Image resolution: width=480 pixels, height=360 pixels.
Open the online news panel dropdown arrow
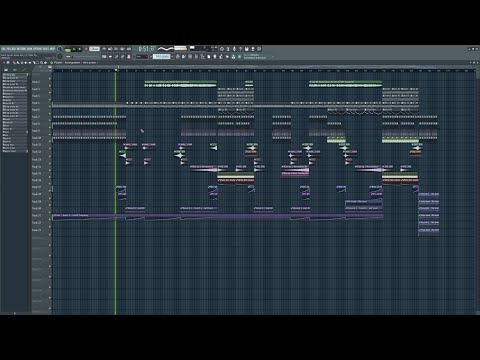273,56
